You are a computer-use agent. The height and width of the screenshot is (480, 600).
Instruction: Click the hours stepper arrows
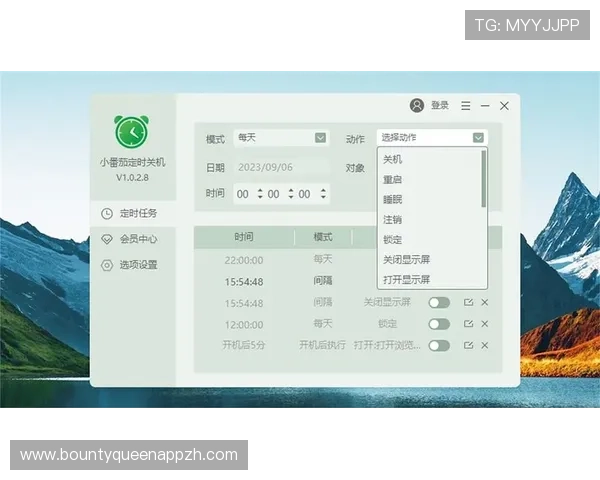pos(260,194)
